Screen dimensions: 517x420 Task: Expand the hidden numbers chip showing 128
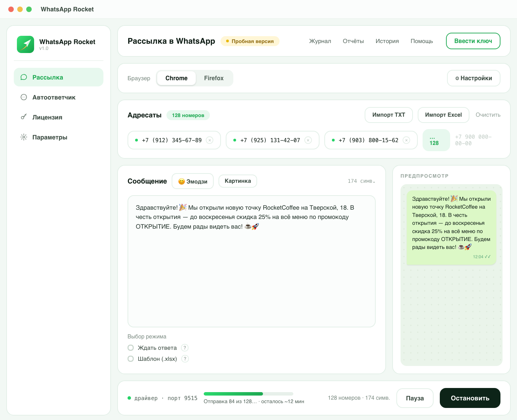(436, 140)
